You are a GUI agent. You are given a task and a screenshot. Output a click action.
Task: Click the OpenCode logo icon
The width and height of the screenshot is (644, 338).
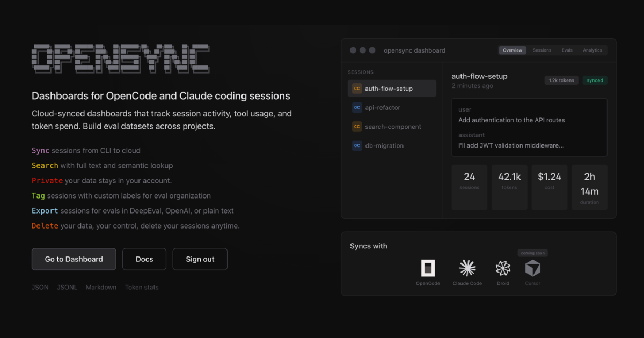(428, 268)
